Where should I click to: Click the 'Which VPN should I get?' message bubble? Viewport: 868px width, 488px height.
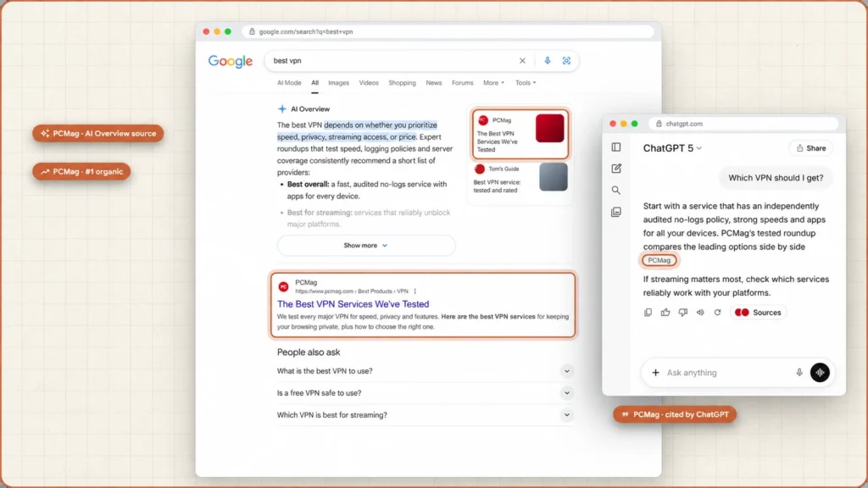tap(776, 178)
